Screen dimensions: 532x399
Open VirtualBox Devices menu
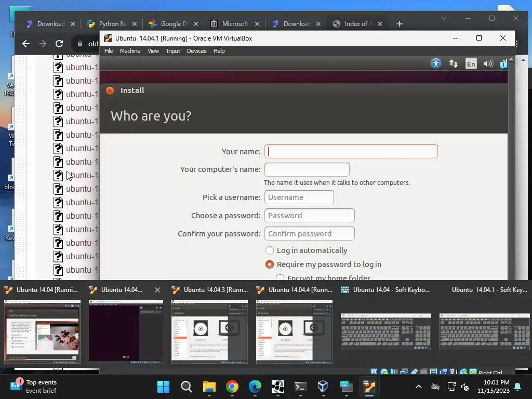(197, 51)
